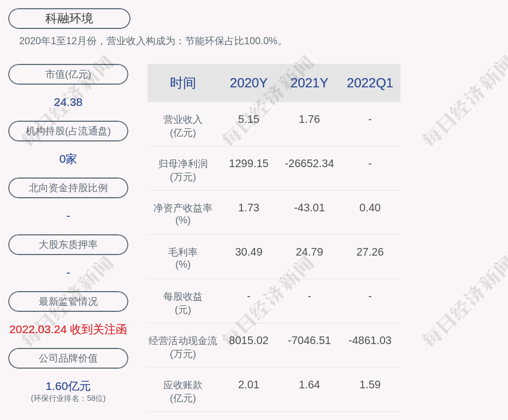
Task: Click the receivables value 2.01
Action: pos(249,384)
